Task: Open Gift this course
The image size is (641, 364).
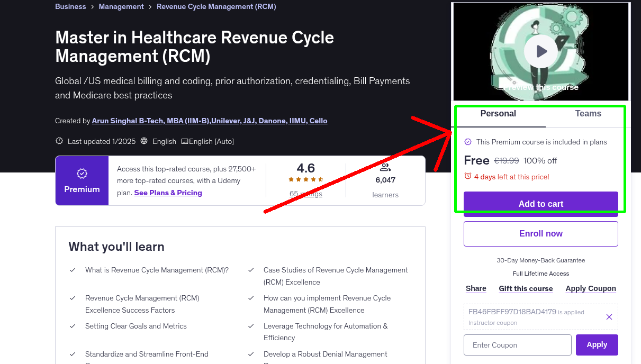Action: [x=526, y=288]
